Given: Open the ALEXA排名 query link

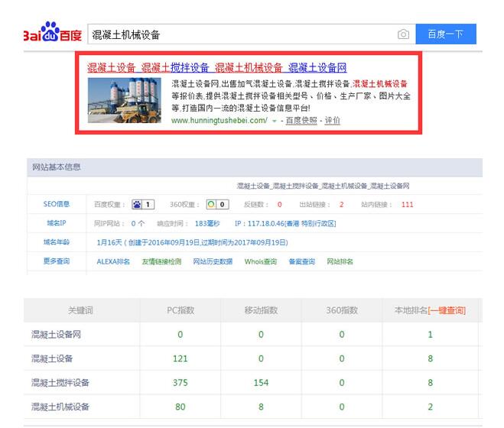Looking at the screenshot, I should [x=113, y=261].
